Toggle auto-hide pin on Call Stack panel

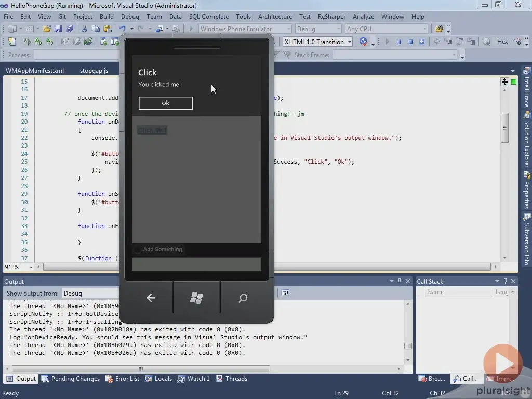coord(504,281)
